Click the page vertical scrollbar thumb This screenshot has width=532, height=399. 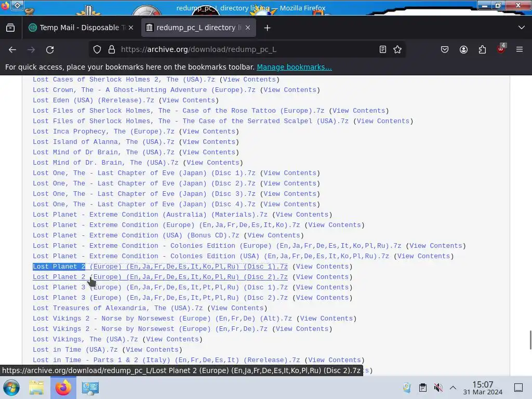[530, 340]
